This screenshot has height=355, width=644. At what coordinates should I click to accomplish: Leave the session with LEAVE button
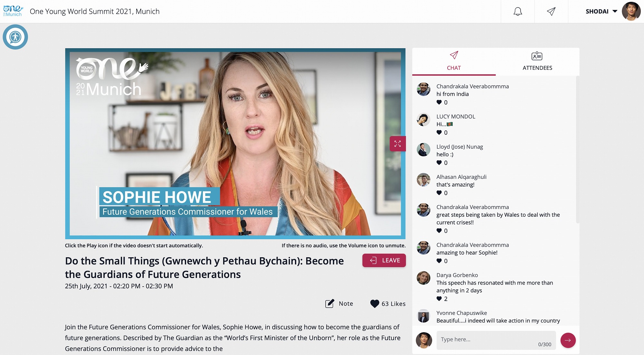click(384, 260)
